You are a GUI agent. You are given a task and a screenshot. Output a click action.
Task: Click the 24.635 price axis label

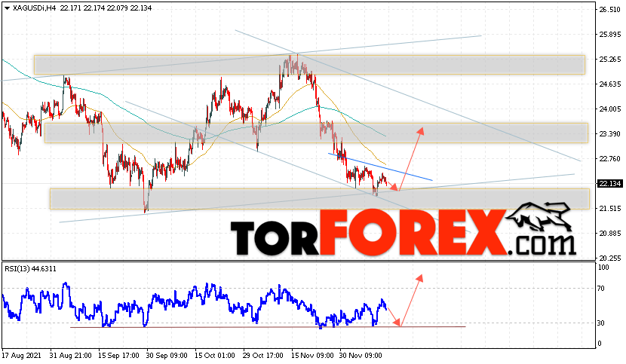(610, 84)
